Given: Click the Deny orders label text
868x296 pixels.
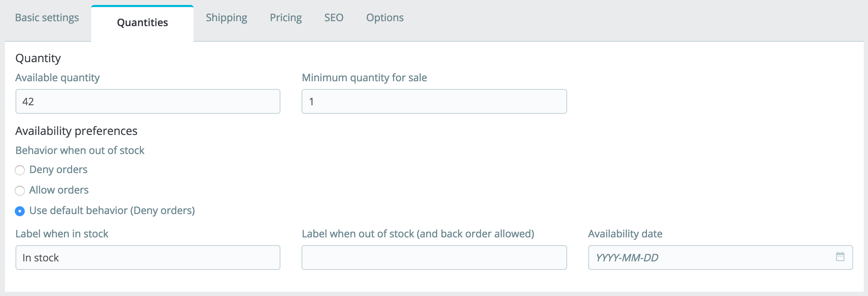Looking at the screenshot, I should (x=58, y=170).
